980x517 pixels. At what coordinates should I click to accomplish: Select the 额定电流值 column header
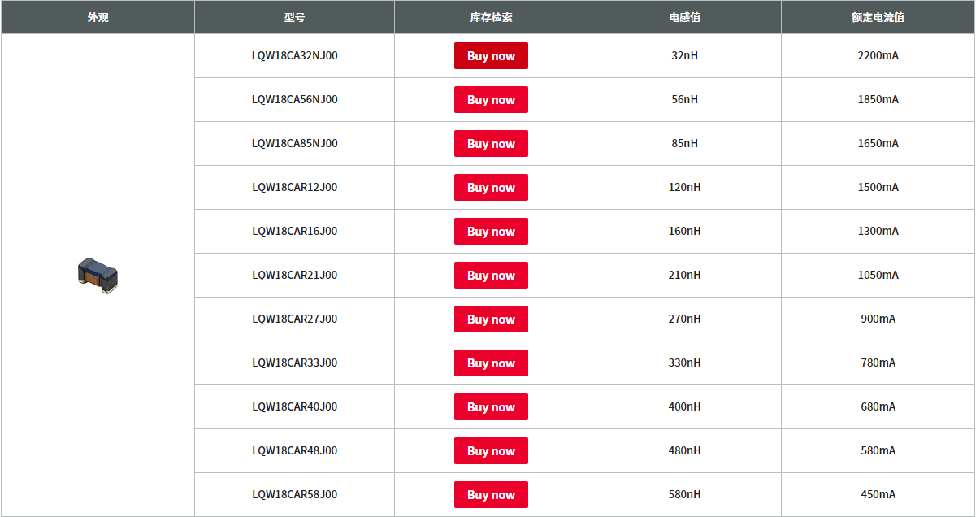point(878,17)
